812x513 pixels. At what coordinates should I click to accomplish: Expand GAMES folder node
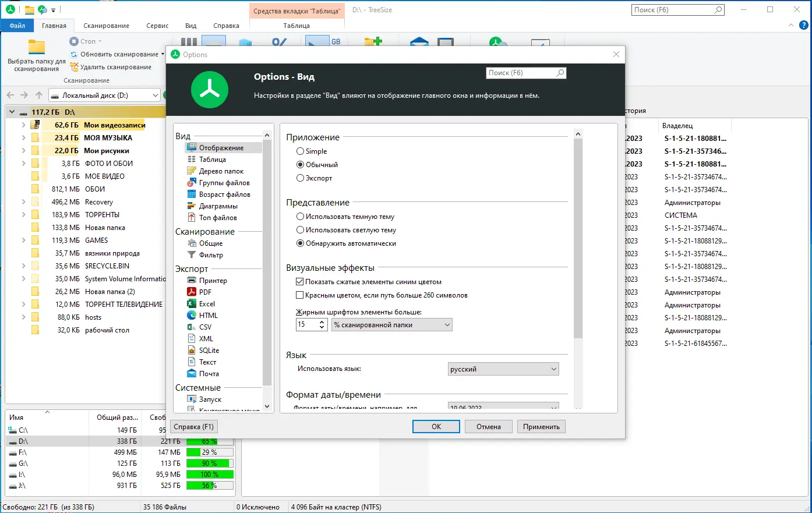point(23,240)
